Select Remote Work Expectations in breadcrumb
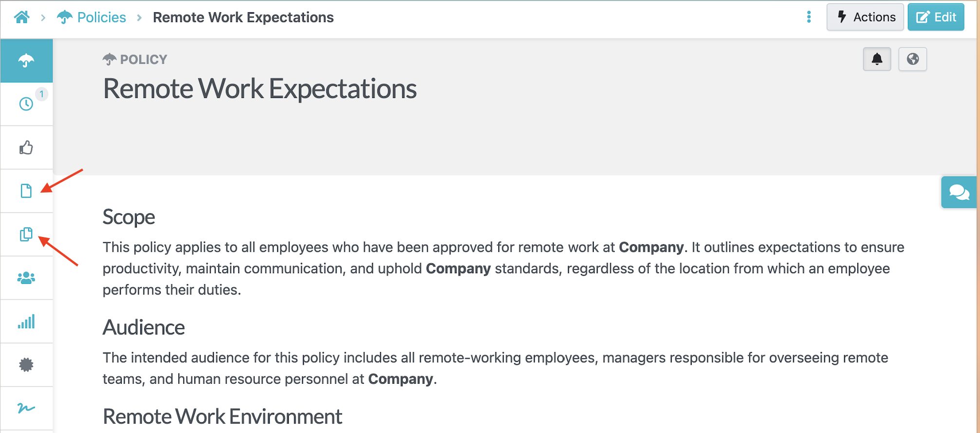 pos(243,17)
